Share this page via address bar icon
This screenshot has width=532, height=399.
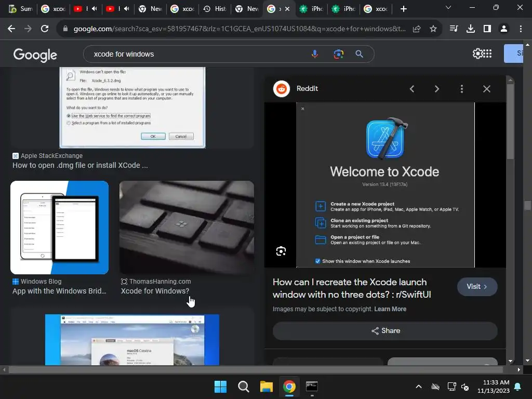[x=417, y=29]
